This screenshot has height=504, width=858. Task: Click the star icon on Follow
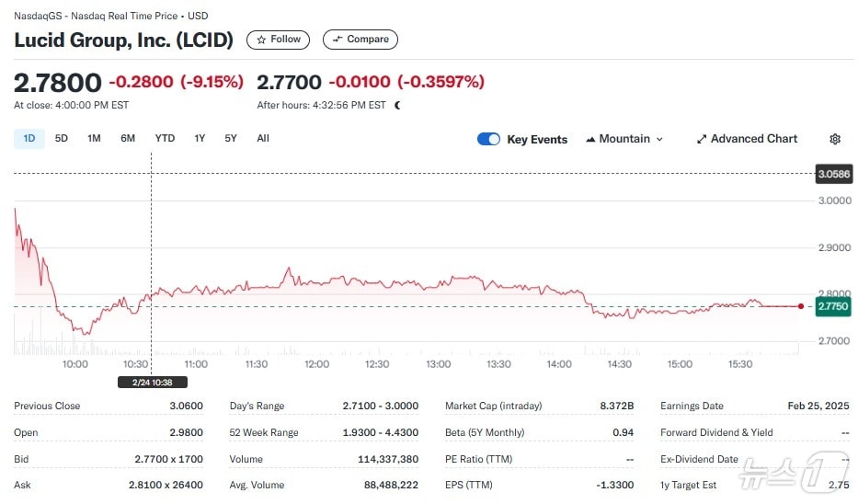(x=262, y=40)
